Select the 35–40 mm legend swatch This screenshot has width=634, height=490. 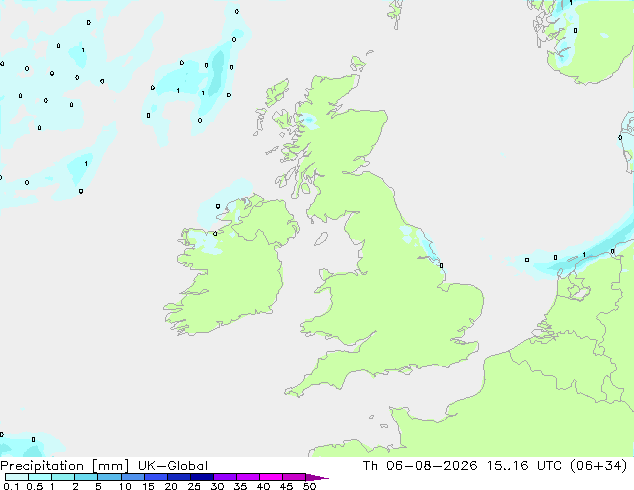[x=248, y=477]
